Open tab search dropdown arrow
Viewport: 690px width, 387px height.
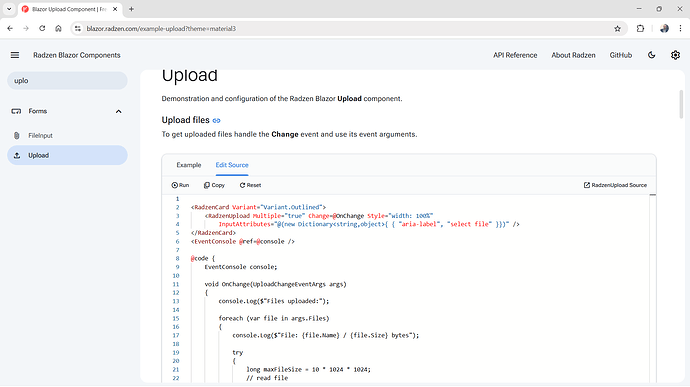click(9, 9)
